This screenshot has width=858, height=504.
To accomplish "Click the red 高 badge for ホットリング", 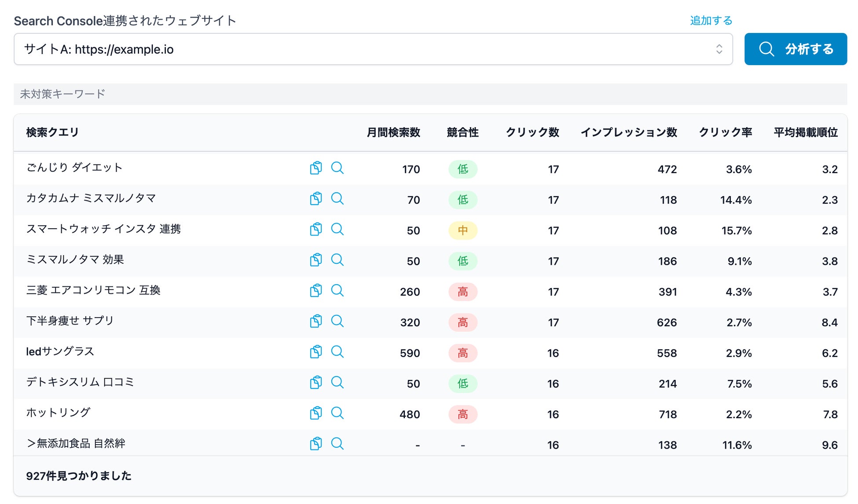I will (x=462, y=414).
